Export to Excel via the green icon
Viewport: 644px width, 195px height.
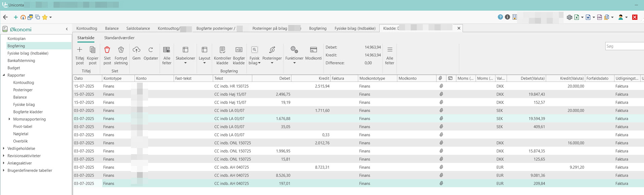577,17
